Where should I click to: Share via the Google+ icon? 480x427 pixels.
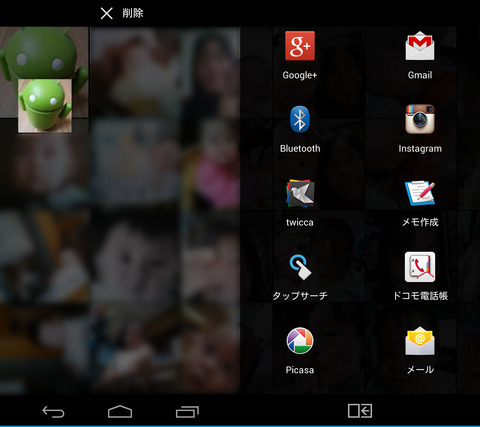300,46
